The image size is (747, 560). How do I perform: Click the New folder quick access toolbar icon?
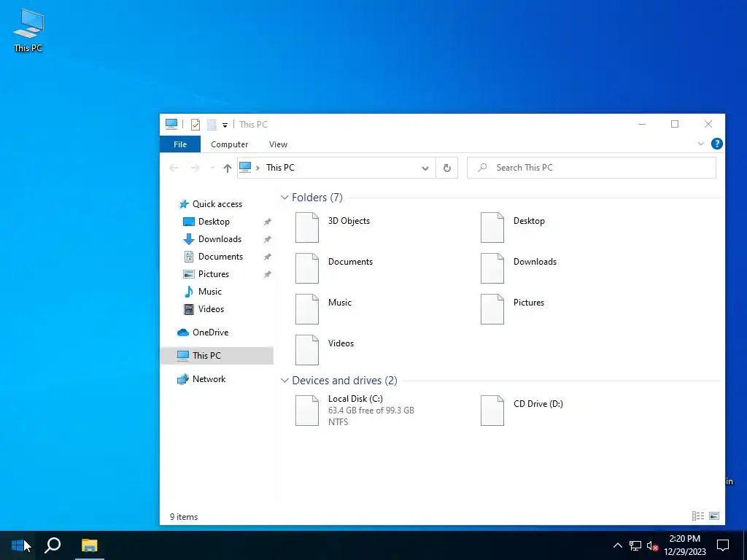pyautogui.click(x=212, y=125)
